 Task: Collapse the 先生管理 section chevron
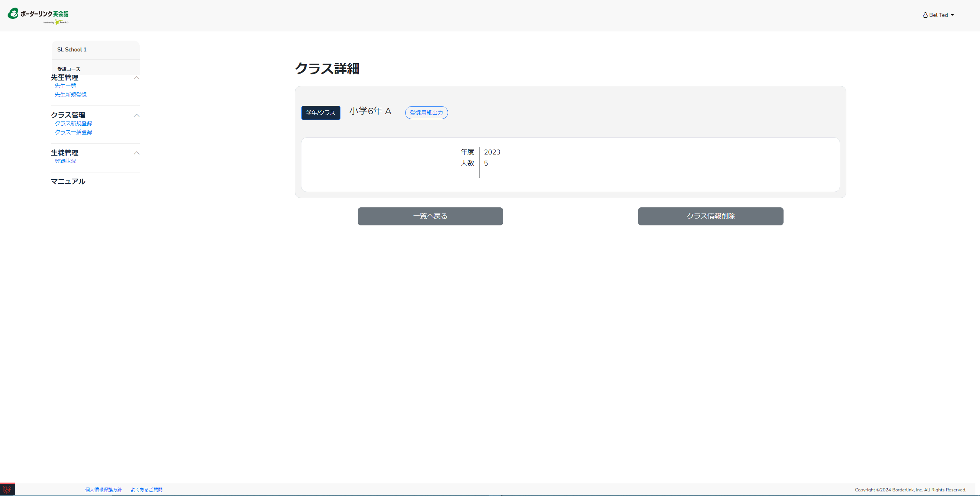pyautogui.click(x=136, y=78)
